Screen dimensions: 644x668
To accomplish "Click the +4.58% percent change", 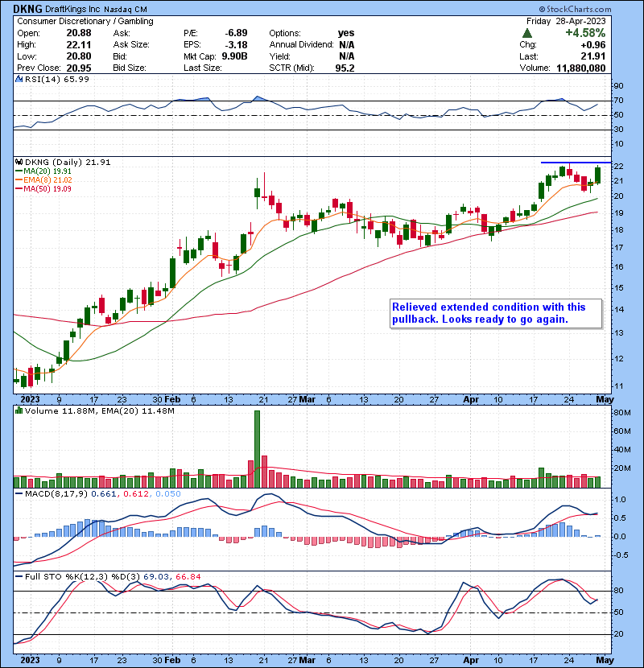I will point(585,33).
